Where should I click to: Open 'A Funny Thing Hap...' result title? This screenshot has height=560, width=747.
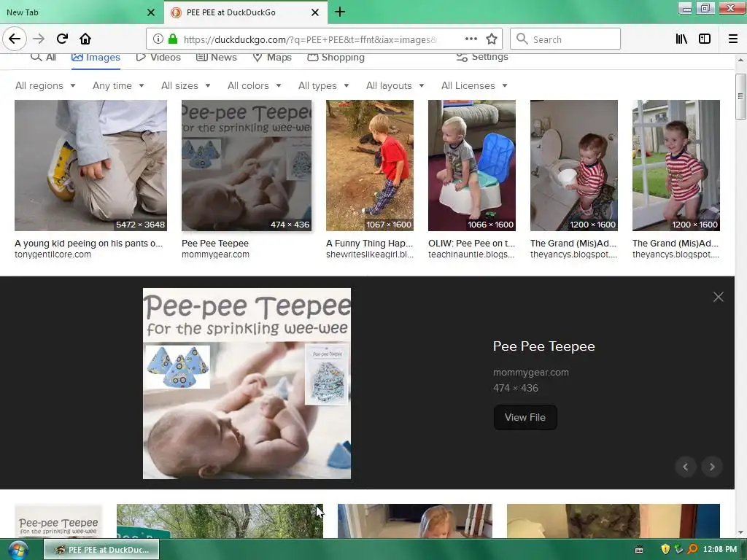pos(369,244)
